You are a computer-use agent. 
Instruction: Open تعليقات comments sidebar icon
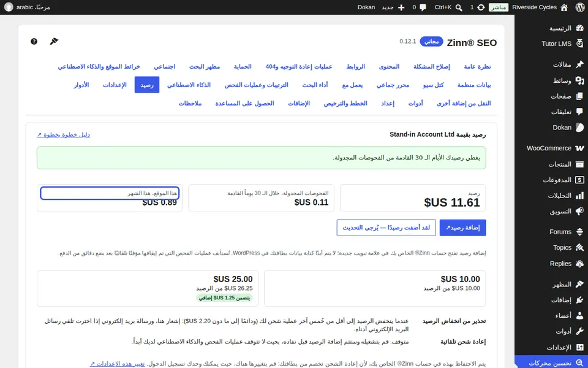pyautogui.click(x=580, y=112)
